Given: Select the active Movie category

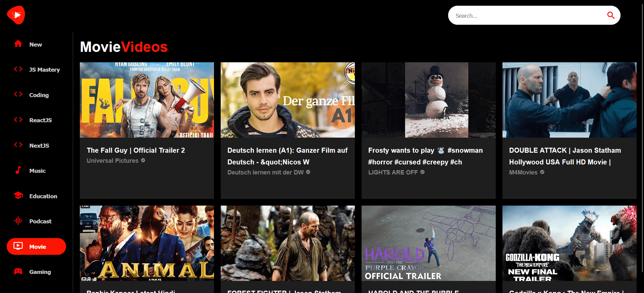Looking at the screenshot, I should [36, 246].
